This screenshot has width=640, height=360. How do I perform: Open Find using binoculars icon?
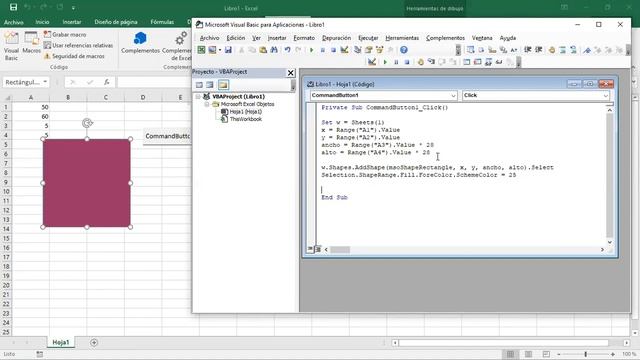(274, 50)
